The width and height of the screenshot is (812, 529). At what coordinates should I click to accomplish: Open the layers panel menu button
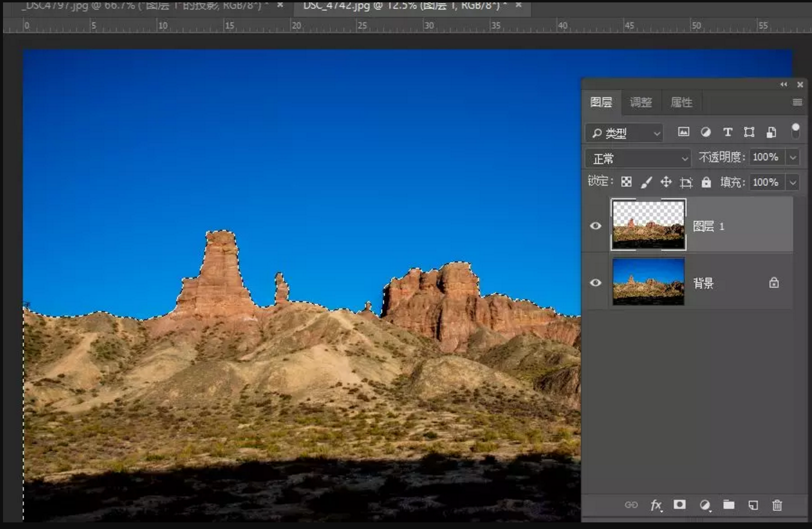(x=798, y=102)
